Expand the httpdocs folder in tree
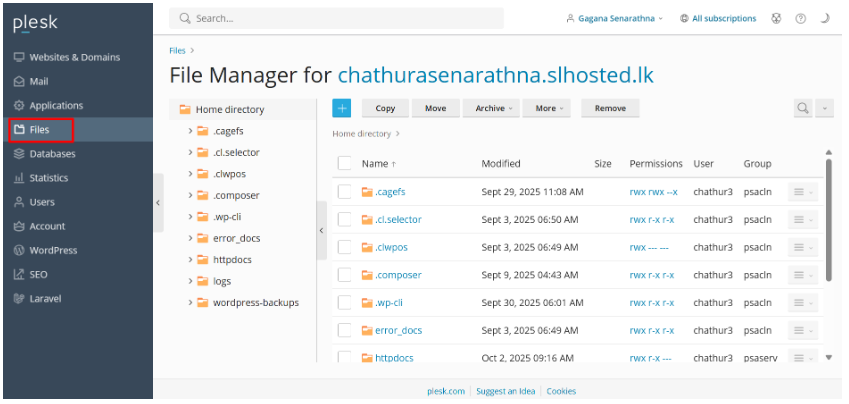 click(190, 259)
